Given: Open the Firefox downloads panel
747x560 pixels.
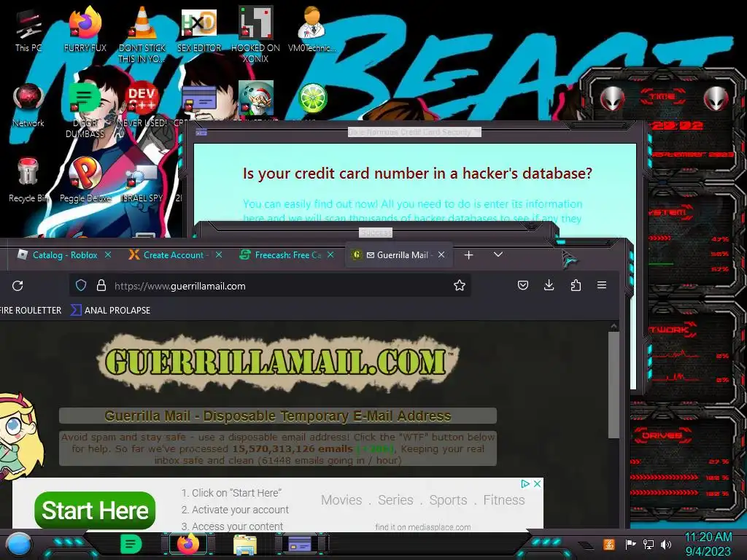Looking at the screenshot, I should [549, 285].
